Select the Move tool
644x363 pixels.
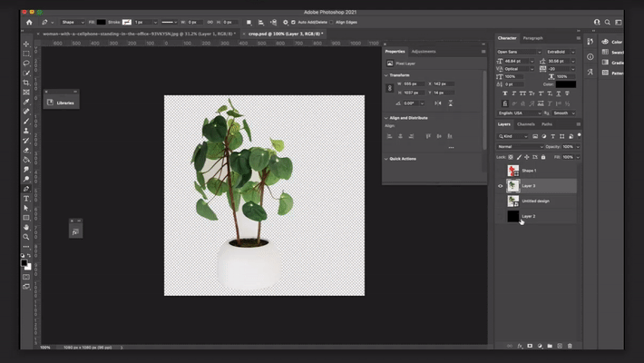click(26, 44)
